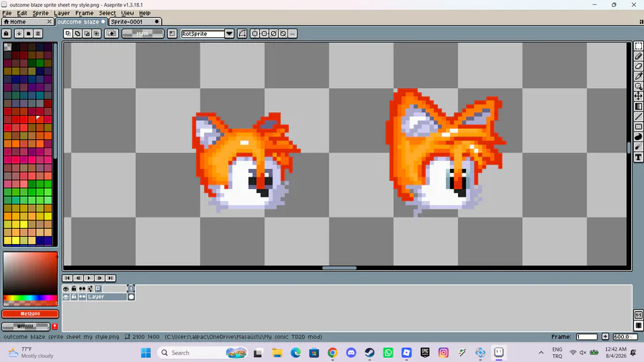Click the hue spectrum bar
The image size is (644, 362).
pos(30,298)
